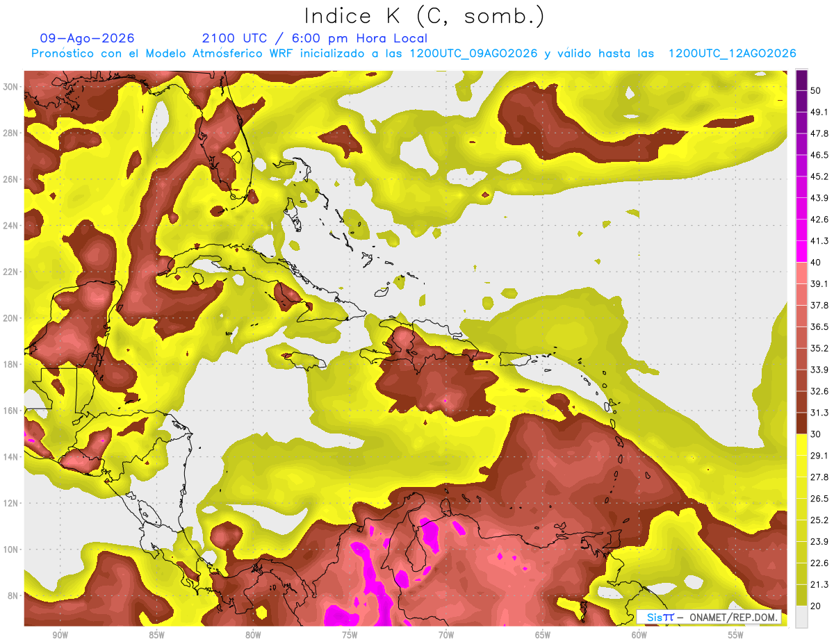Click the longitude axis label "75W"
834x644 pixels.
pyautogui.click(x=350, y=635)
